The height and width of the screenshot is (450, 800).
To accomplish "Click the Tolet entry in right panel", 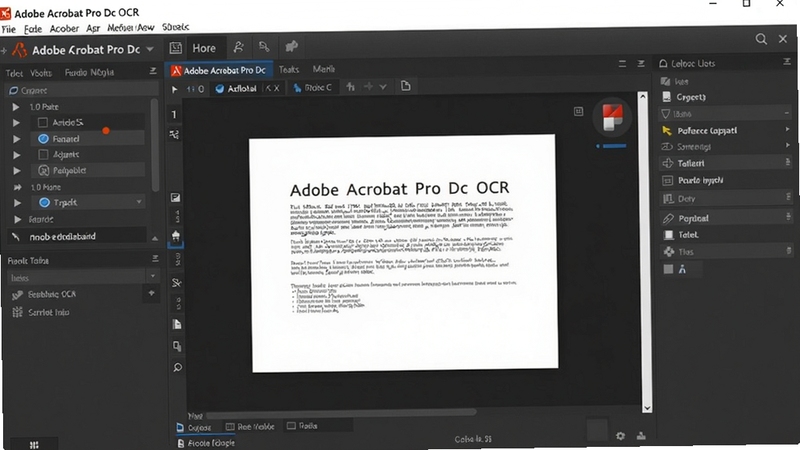I will (688, 235).
